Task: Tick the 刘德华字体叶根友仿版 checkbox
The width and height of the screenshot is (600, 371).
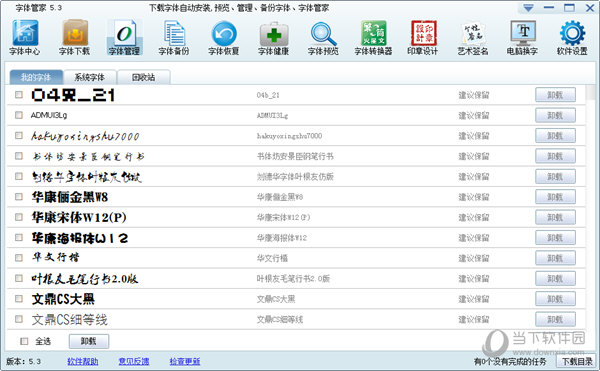Action: pos(19,176)
